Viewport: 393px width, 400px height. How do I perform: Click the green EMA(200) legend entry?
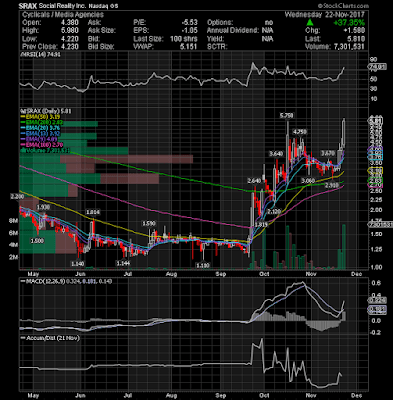click(41, 122)
